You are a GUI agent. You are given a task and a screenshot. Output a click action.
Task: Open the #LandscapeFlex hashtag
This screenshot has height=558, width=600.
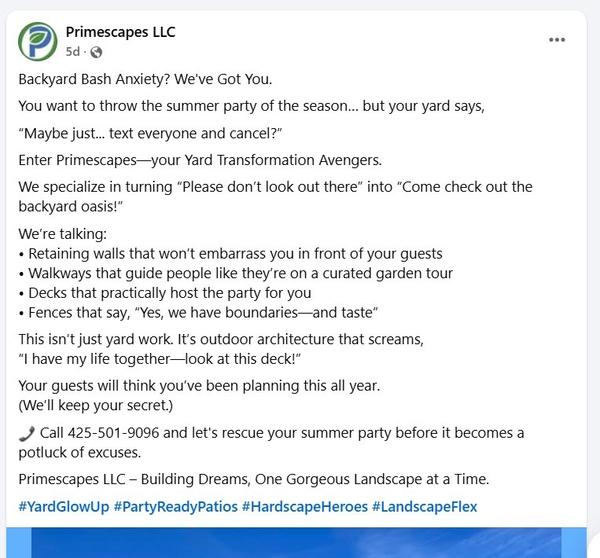(x=424, y=507)
